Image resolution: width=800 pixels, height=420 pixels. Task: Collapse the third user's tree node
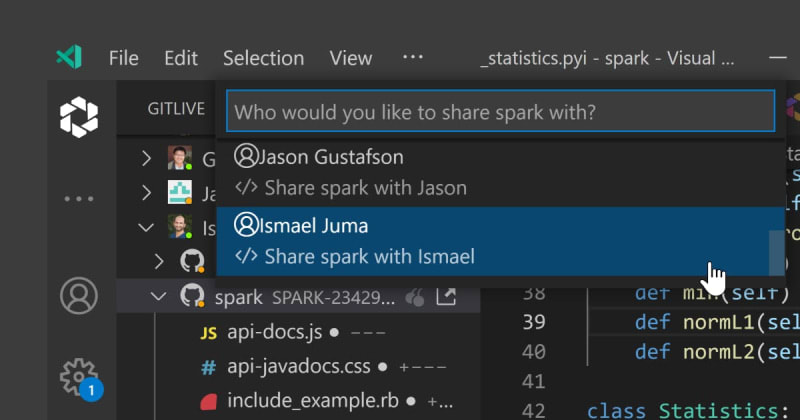pyautogui.click(x=146, y=227)
